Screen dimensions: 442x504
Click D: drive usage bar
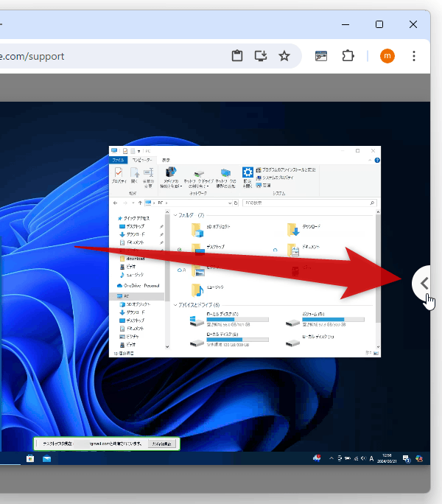(x=333, y=320)
